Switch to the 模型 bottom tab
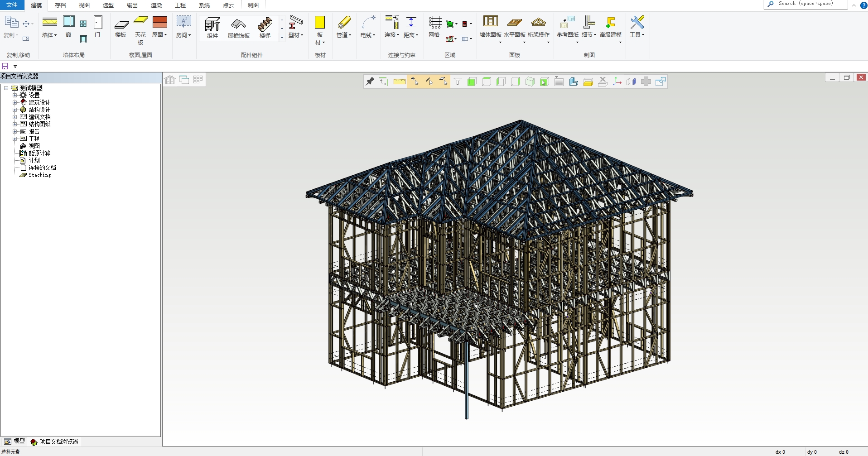 [x=14, y=441]
